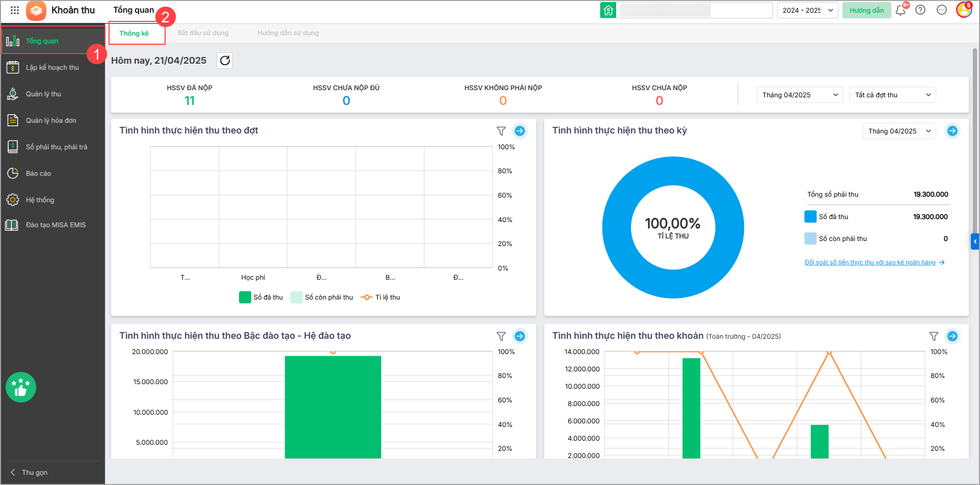Viewport: 980px width, 485px height.
Task: Open details arrow for thu theo kỳ chart
Action: (x=952, y=131)
